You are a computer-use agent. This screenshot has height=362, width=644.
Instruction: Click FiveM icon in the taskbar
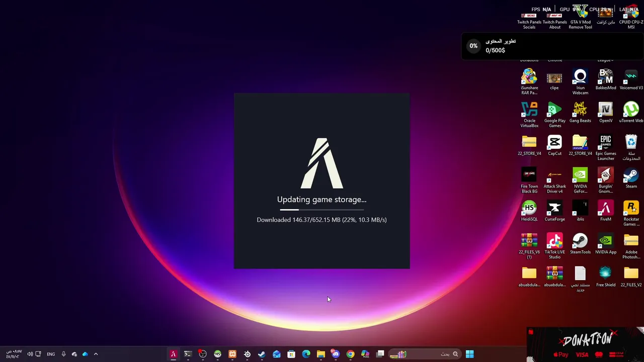(x=173, y=354)
